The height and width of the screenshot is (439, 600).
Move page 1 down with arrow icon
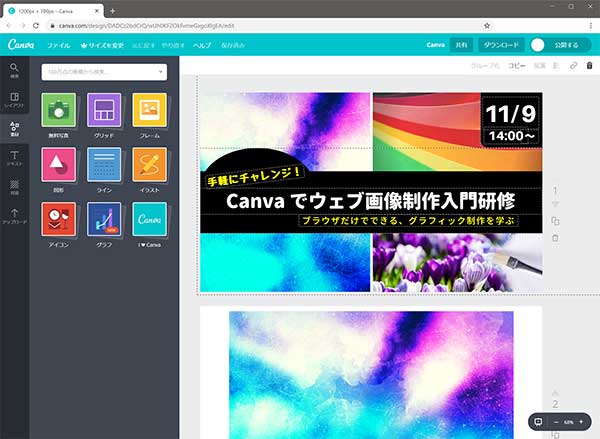[x=555, y=204]
